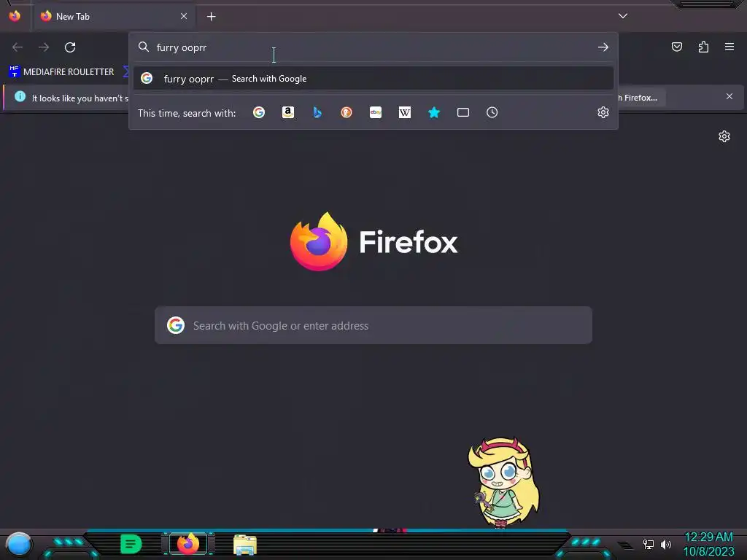Search history with the clock icon

point(492,112)
